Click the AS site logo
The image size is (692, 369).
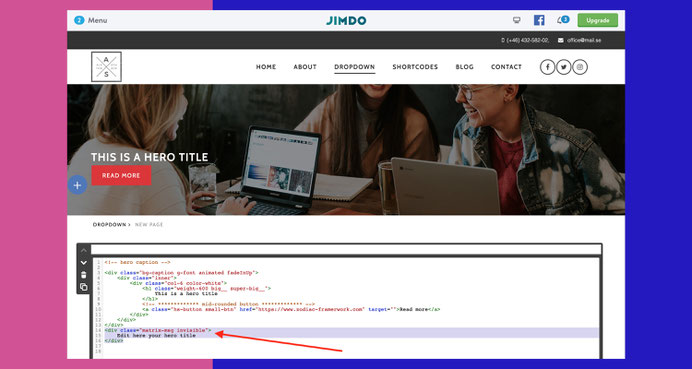pos(106,67)
